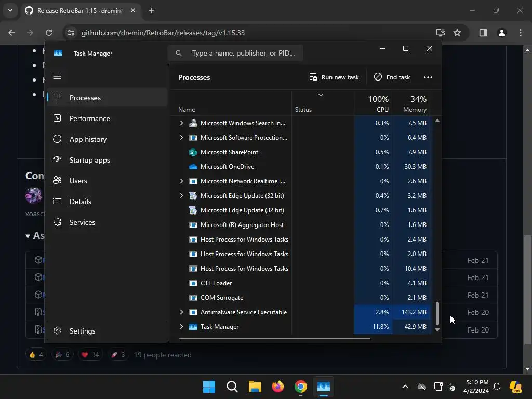This screenshot has height=399, width=532.
Task: Click the App history clock icon
Action: (57, 139)
